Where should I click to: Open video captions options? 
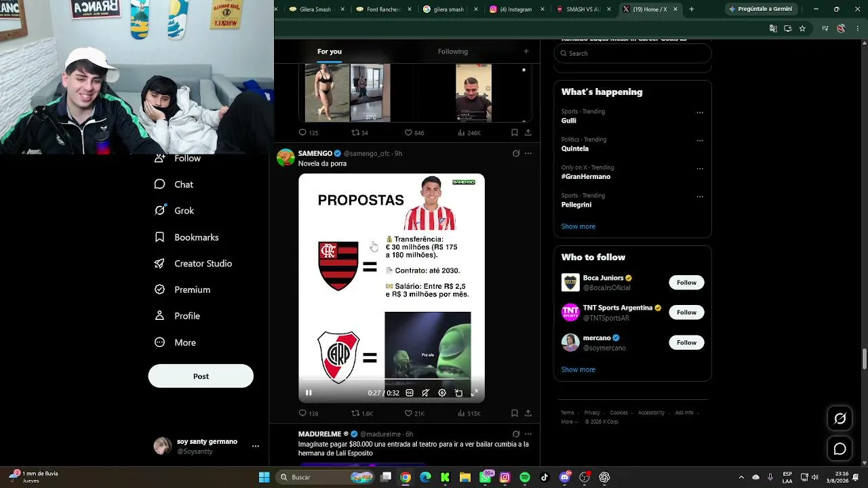click(x=410, y=393)
